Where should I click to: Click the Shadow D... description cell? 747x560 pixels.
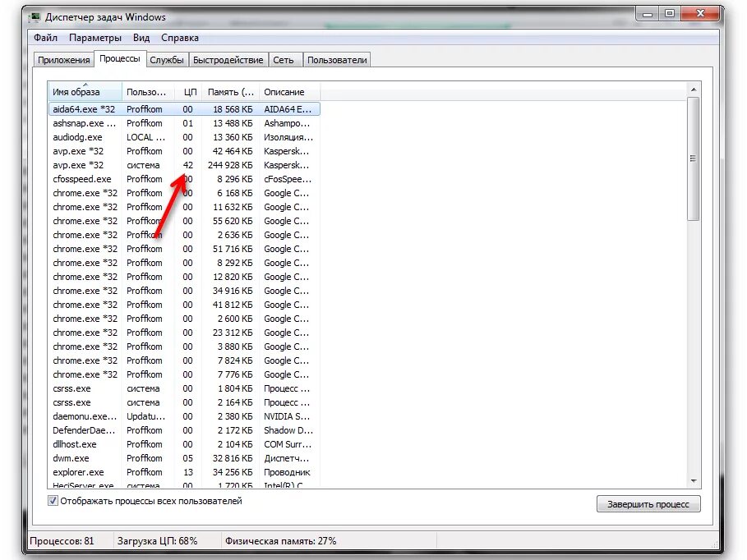[288, 430]
